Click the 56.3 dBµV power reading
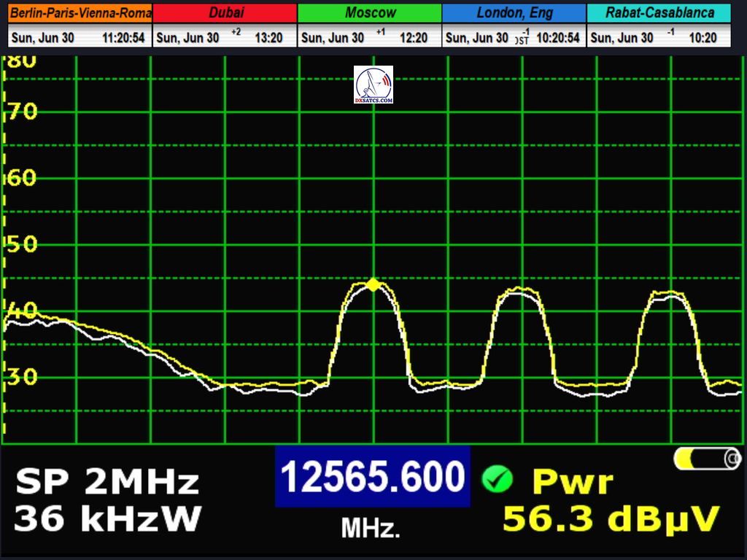Screen dimensions: 747x560 611,518
